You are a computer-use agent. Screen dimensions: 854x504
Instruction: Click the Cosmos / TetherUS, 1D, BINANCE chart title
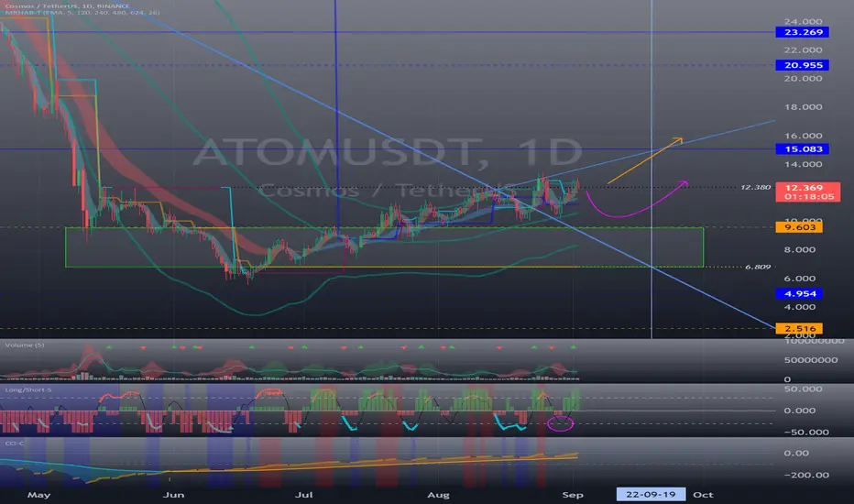(x=67, y=6)
